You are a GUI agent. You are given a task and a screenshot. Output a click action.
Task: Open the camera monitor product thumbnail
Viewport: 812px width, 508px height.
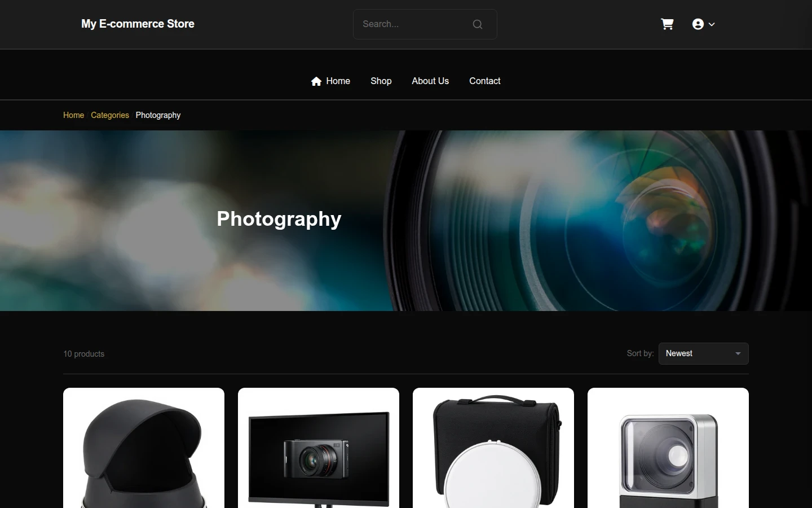coord(319,448)
